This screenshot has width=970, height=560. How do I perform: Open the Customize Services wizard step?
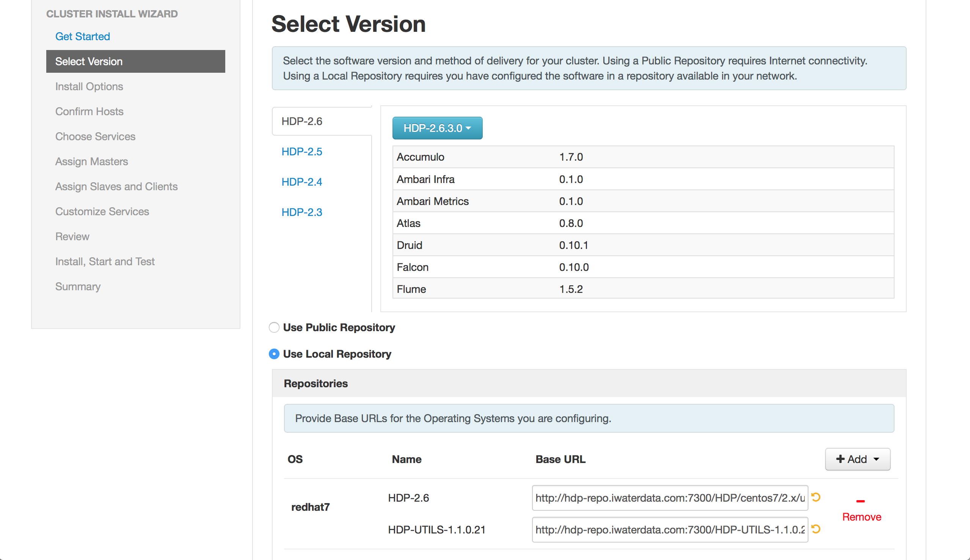click(x=102, y=211)
